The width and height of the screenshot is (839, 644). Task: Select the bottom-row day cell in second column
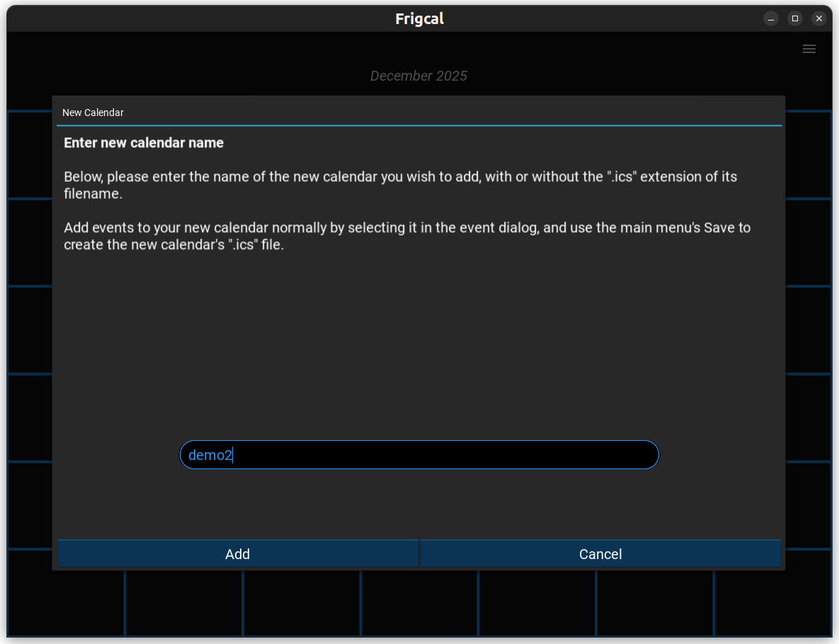[184, 604]
